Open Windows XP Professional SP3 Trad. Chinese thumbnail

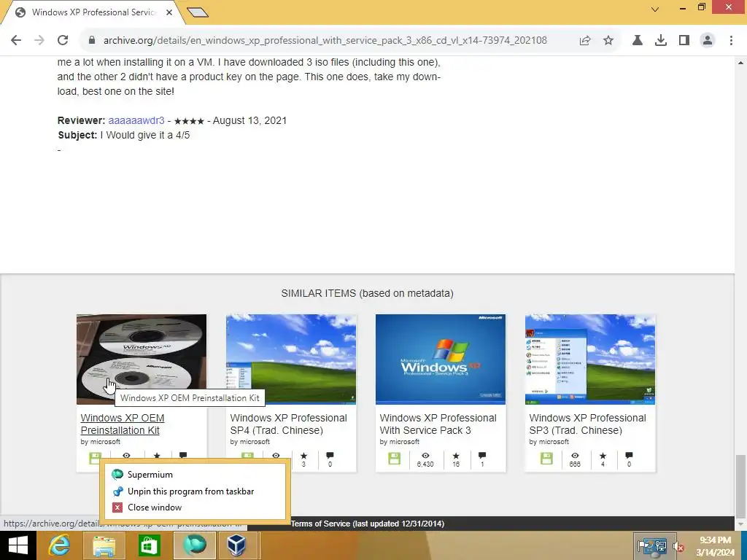pyautogui.click(x=590, y=359)
